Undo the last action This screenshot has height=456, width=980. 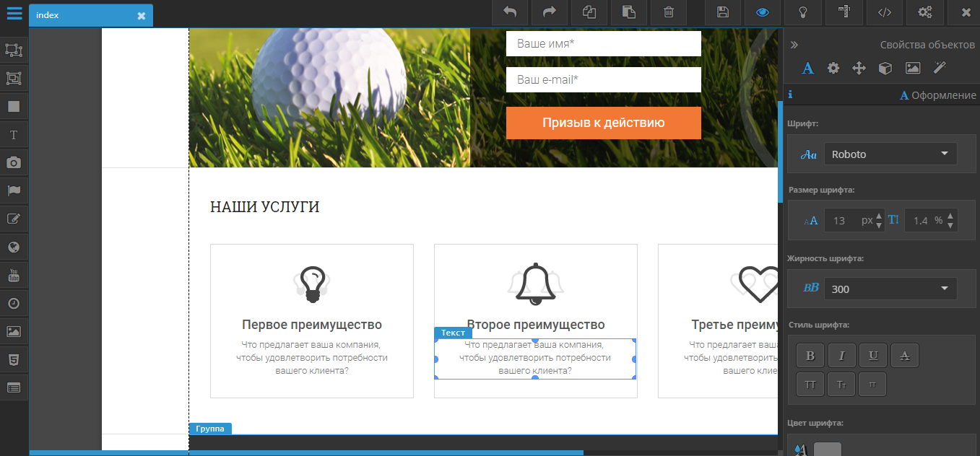point(510,12)
